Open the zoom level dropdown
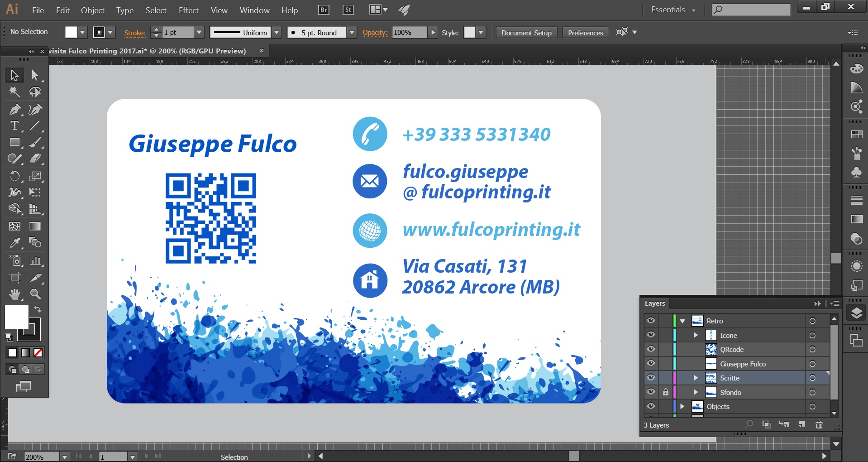The width and height of the screenshot is (868, 462). tap(65, 457)
